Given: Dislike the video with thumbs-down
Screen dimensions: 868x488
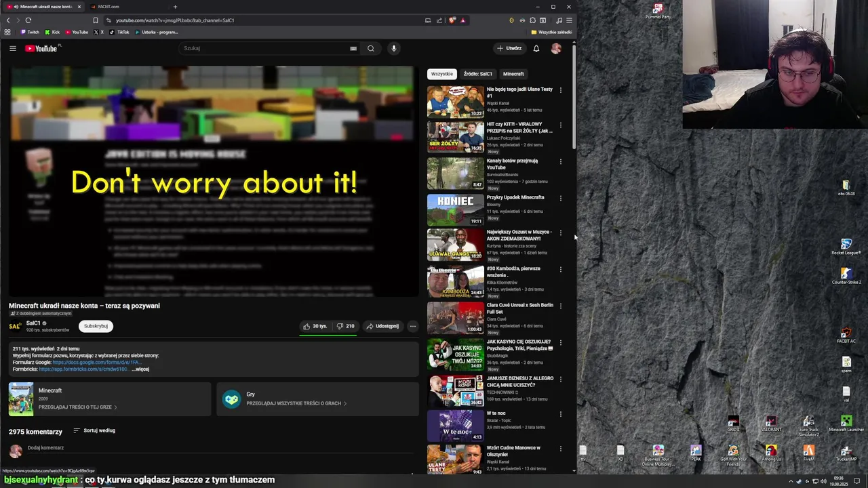Looking at the screenshot, I should tap(345, 326).
